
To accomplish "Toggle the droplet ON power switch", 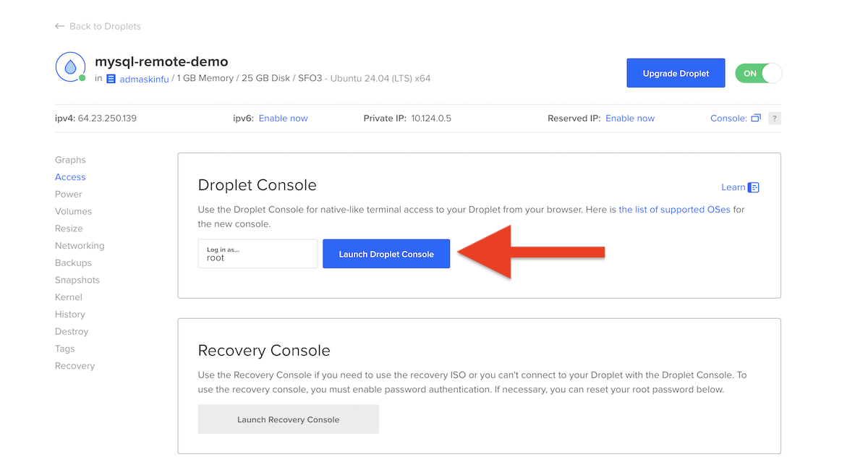I will [x=759, y=73].
